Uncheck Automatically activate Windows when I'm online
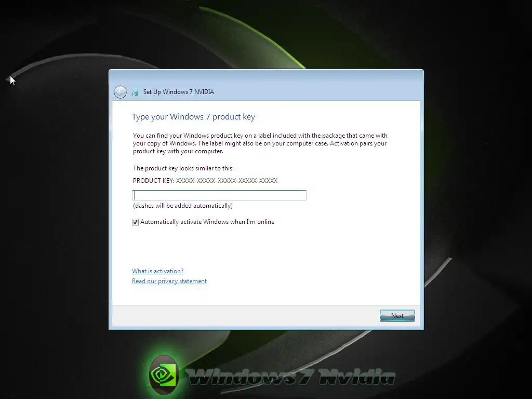 (x=135, y=222)
